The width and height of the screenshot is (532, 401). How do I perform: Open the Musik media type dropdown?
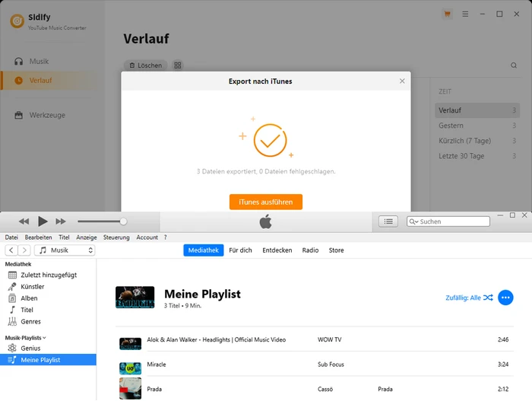pyautogui.click(x=65, y=250)
